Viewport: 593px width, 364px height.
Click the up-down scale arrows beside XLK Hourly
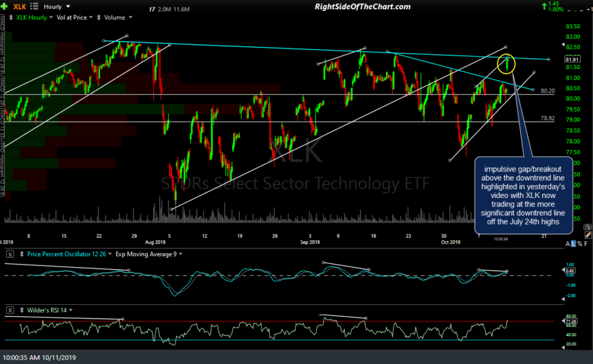tap(10, 18)
